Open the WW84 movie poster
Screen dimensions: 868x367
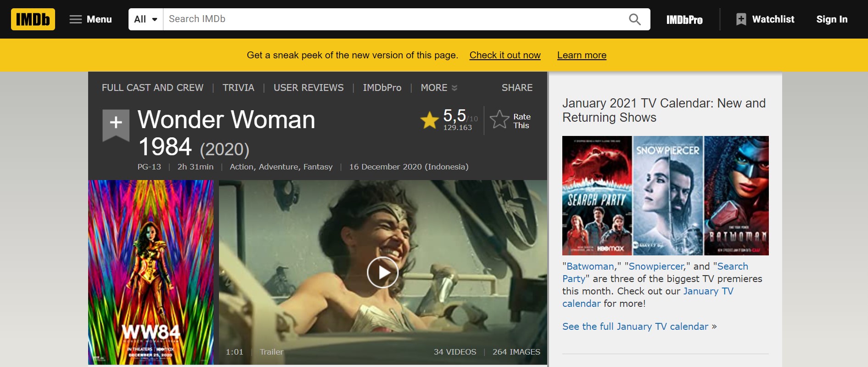pos(151,272)
